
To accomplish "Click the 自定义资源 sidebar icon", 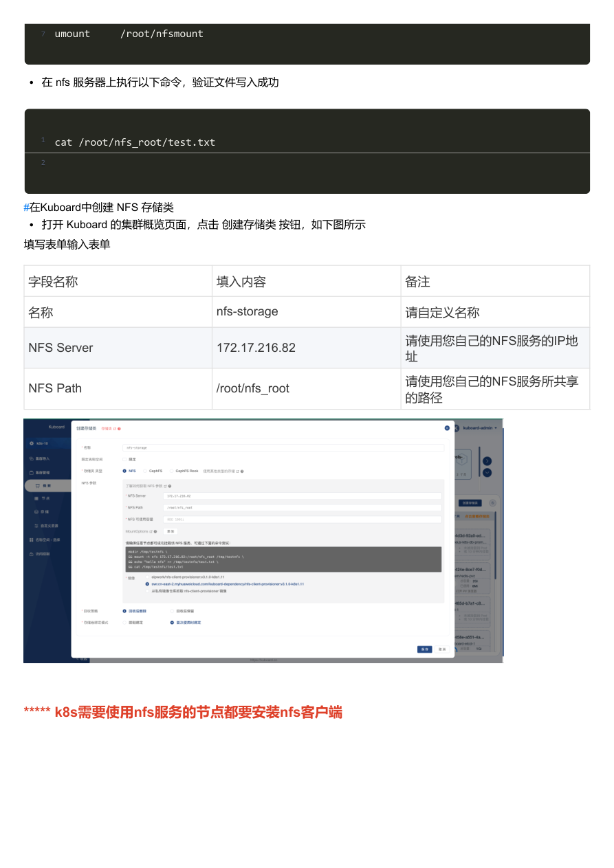I will pyautogui.click(x=36, y=526).
